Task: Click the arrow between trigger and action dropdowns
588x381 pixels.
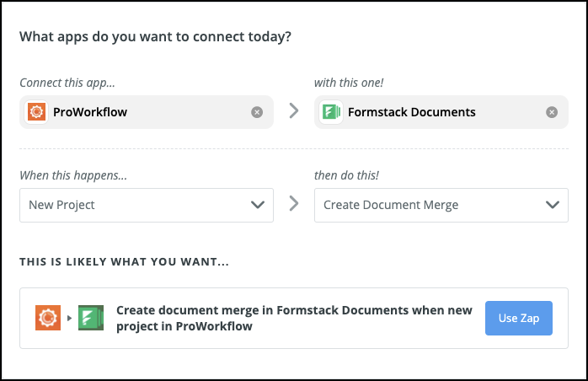Action: (x=294, y=205)
